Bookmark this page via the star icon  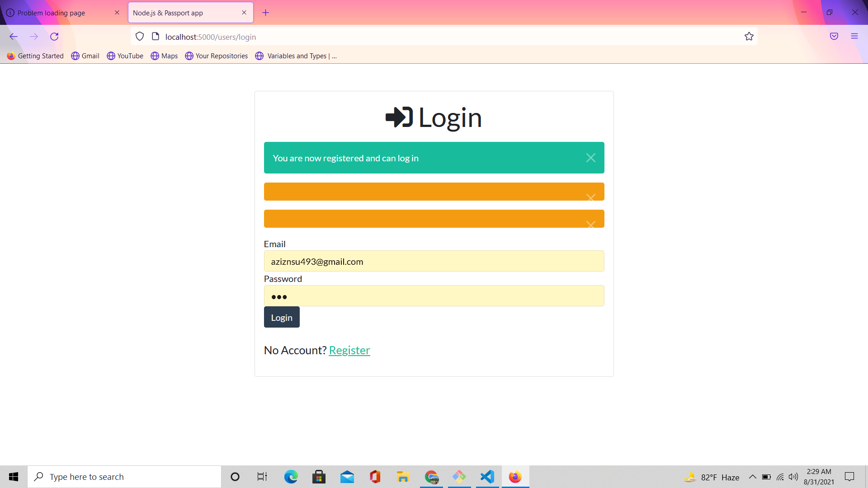point(749,36)
